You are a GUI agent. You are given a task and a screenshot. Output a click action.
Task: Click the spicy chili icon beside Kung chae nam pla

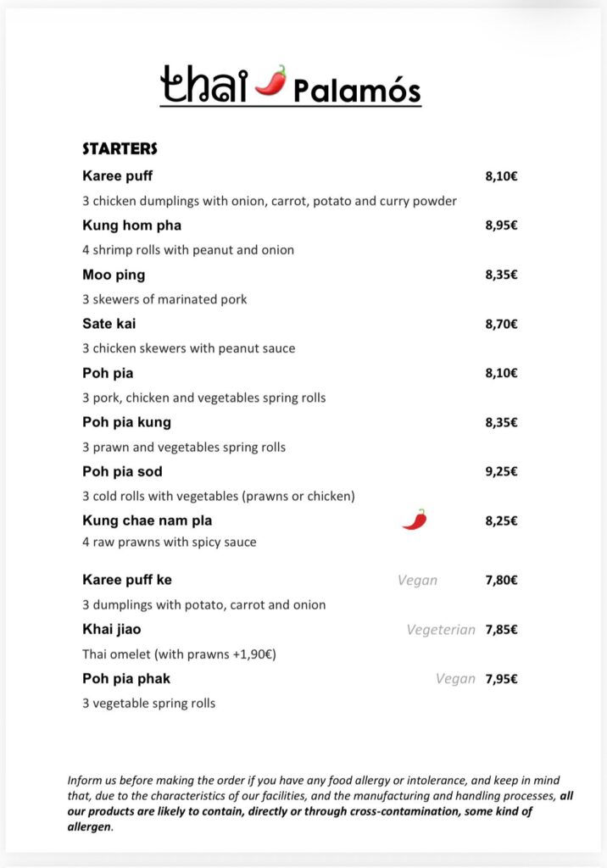point(415,520)
